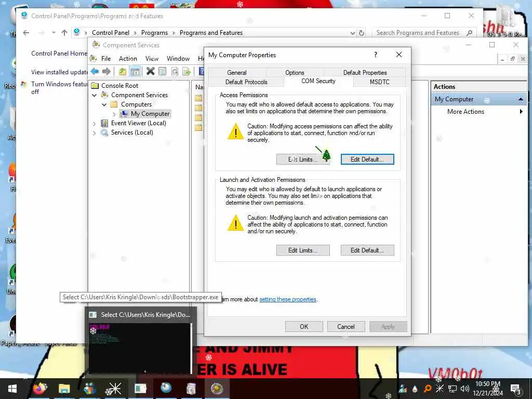
Task: Click the Control Panel Home link
Action: (59, 54)
